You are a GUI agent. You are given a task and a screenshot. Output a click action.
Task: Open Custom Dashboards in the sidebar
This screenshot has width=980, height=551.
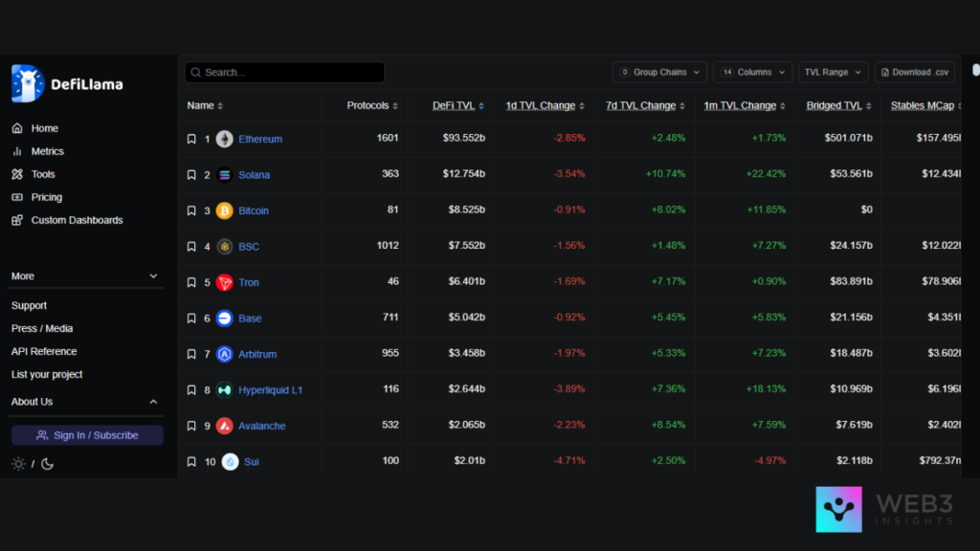coord(77,220)
